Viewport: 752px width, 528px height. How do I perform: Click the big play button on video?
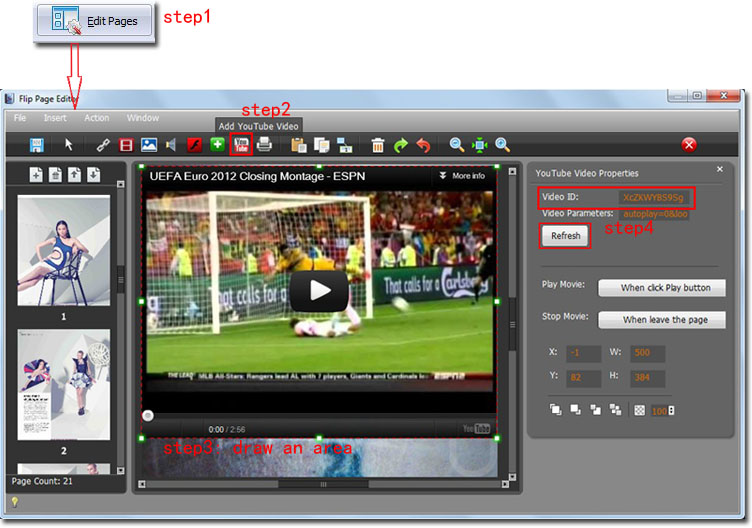[319, 291]
